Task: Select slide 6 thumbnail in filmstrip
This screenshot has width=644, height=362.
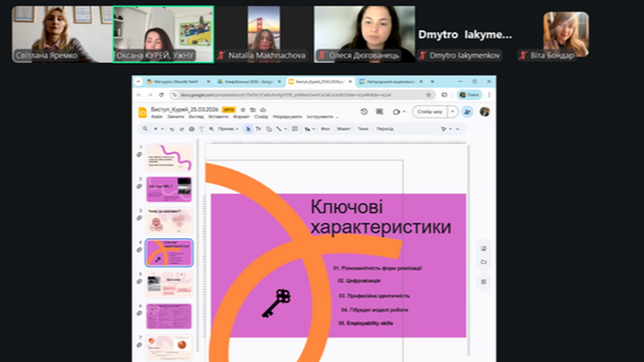Action: click(x=169, y=316)
